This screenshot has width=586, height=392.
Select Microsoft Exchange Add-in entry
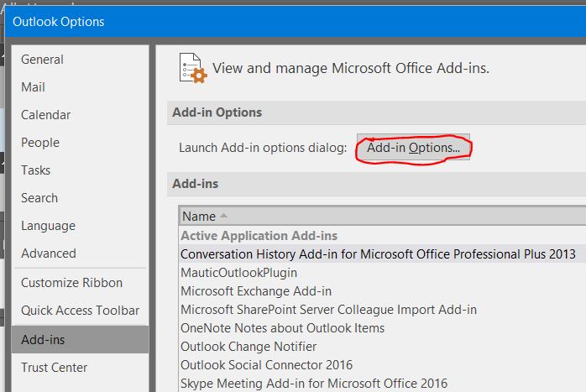[x=256, y=291]
